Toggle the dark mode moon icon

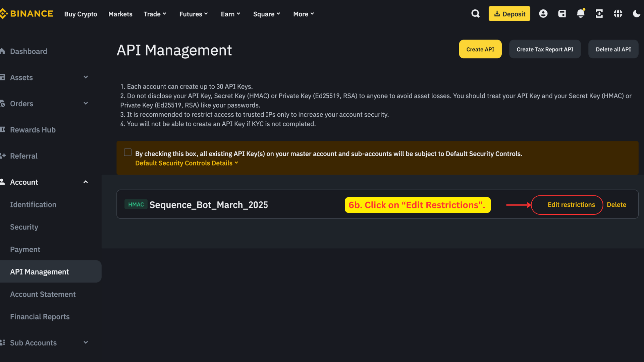(x=636, y=14)
